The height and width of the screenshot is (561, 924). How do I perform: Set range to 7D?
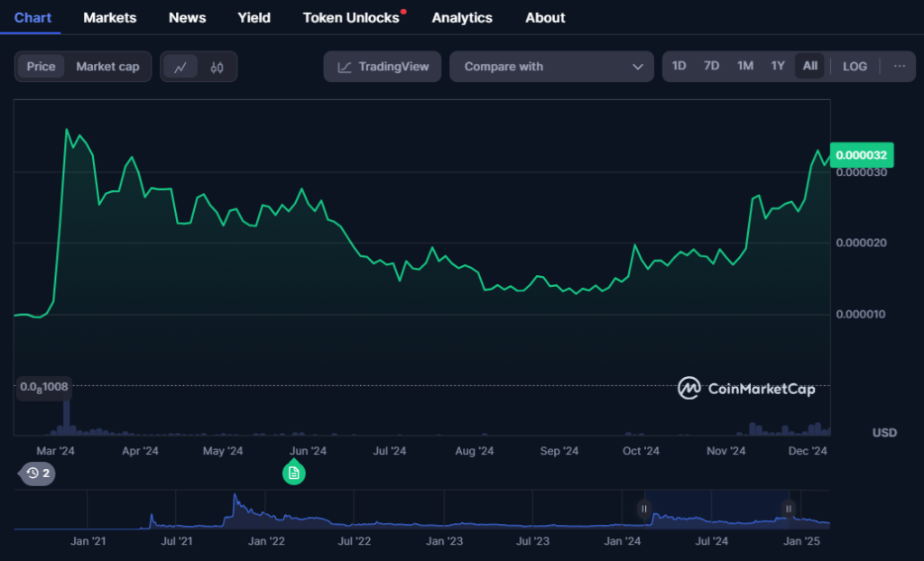tap(711, 66)
